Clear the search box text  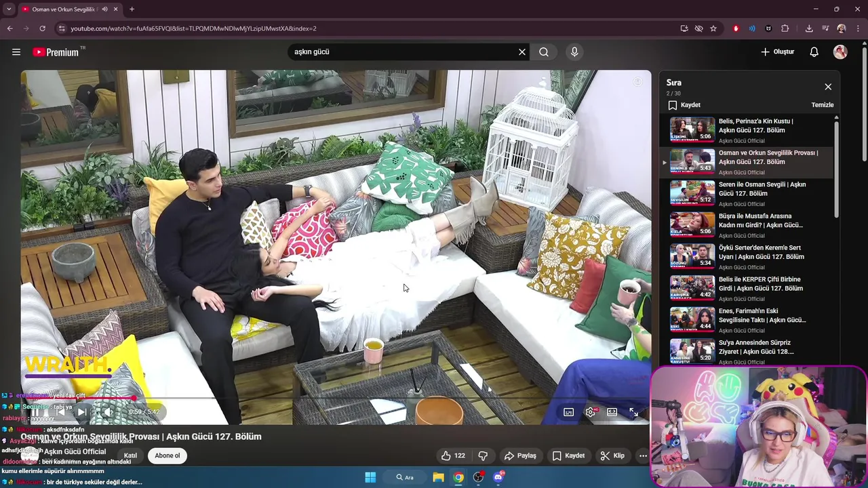click(x=522, y=52)
